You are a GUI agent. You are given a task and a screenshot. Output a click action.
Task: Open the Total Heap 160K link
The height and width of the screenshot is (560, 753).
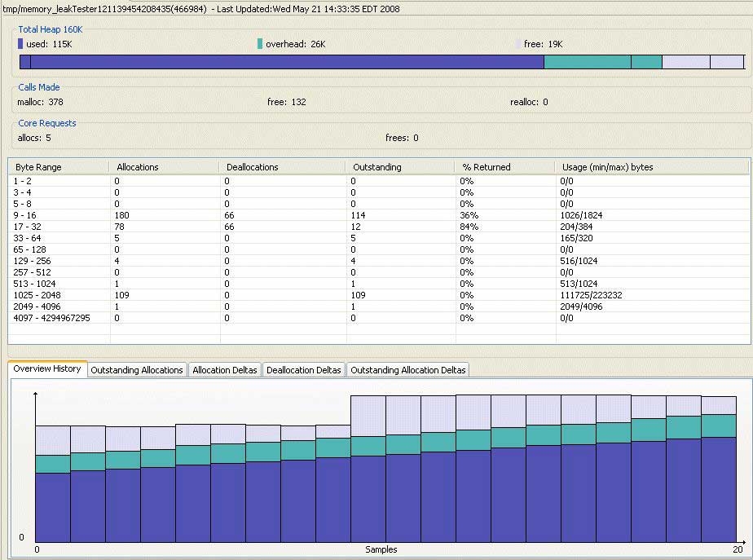[x=50, y=29]
